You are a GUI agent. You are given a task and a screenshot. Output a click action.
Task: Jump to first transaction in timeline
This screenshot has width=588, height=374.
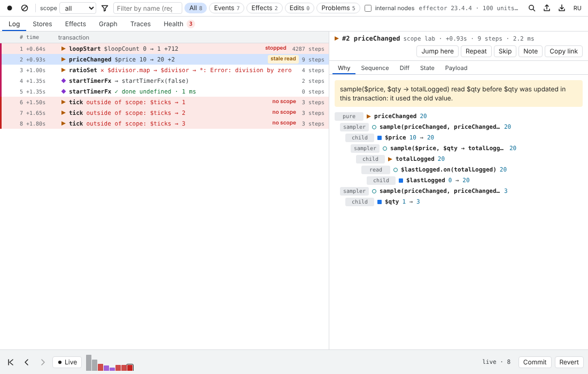(11, 362)
